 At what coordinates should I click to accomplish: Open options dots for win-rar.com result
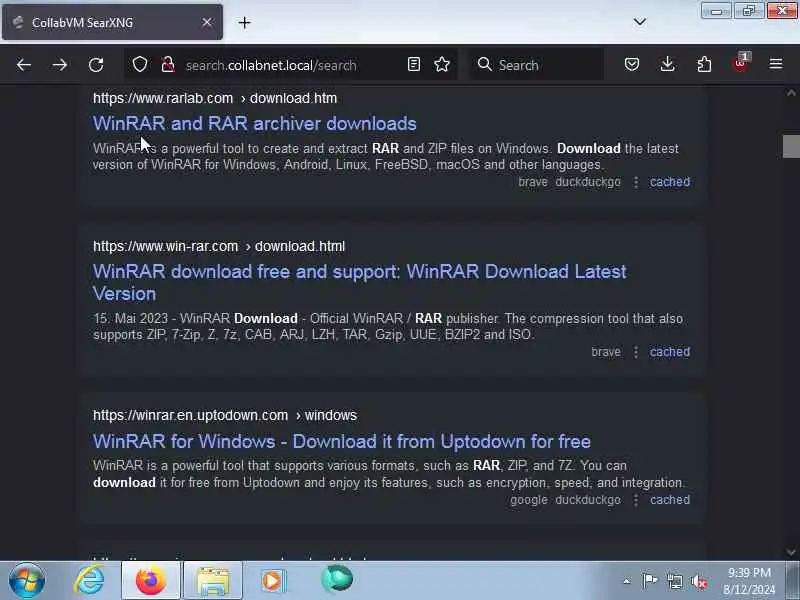[636, 352]
